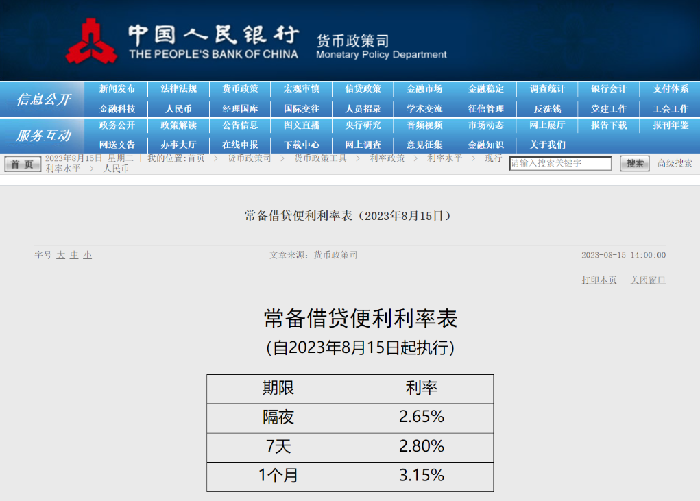
Task: Click the search keyword input field
Action: (561, 163)
